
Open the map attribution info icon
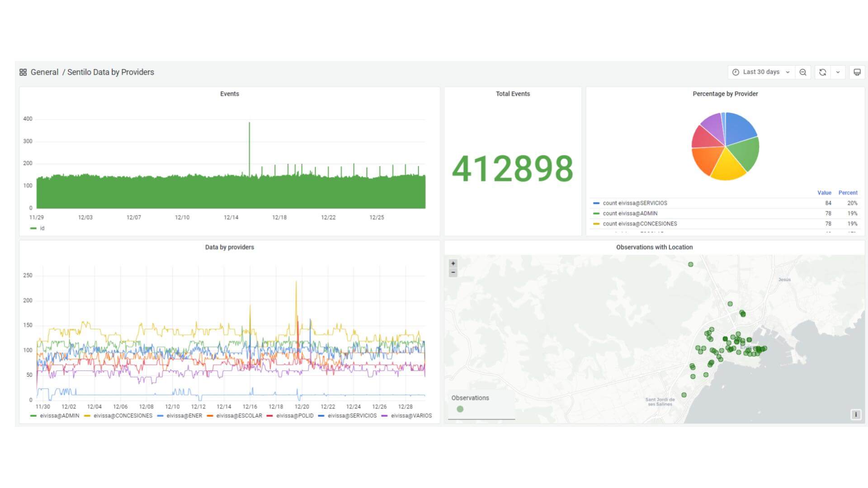856,413
